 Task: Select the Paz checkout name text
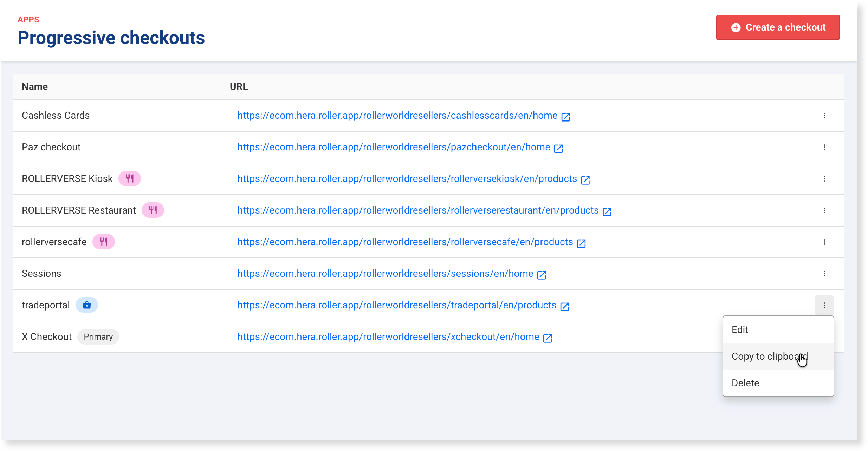pyautogui.click(x=51, y=147)
